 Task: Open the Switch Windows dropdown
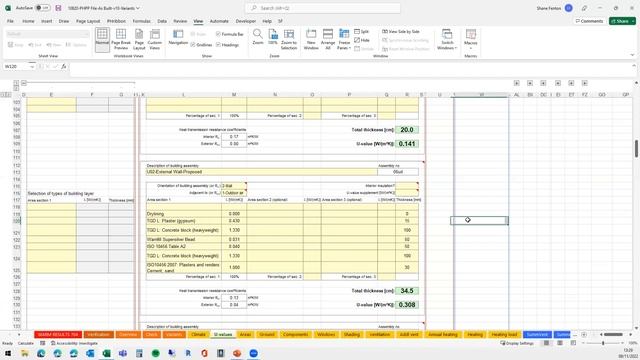(x=447, y=39)
